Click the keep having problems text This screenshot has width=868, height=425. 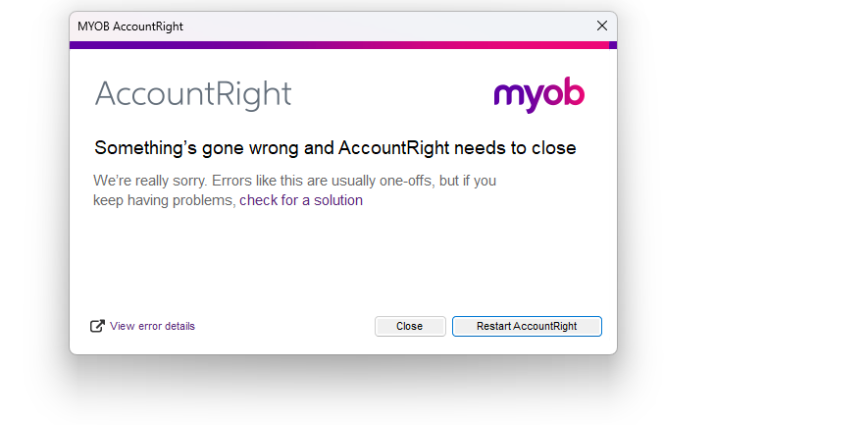(x=164, y=200)
